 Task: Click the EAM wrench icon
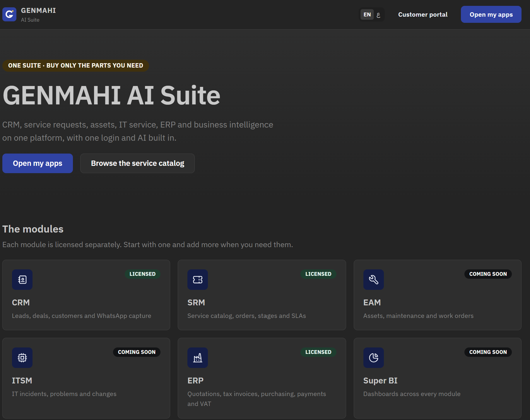point(374,280)
